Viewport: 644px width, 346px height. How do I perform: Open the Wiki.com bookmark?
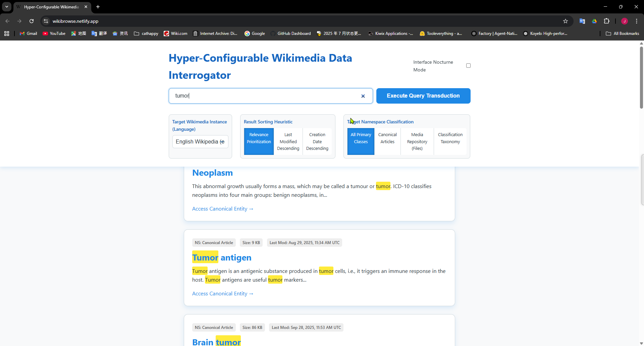click(x=175, y=34)
